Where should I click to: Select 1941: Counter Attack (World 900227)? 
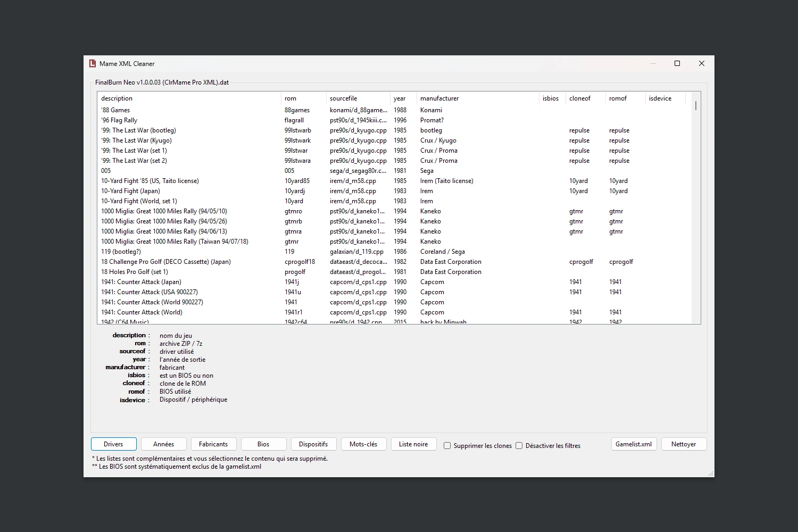click(395, 302)
